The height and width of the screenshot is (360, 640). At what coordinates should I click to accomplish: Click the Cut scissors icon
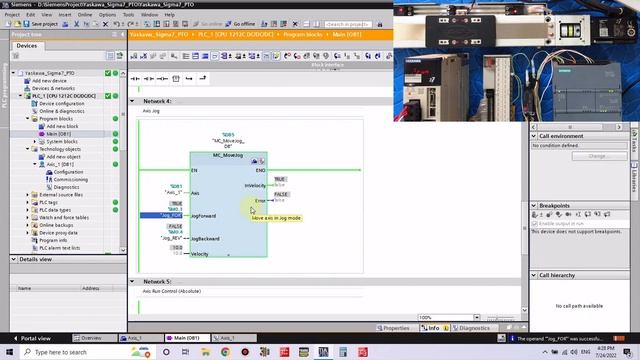point(76,24)
